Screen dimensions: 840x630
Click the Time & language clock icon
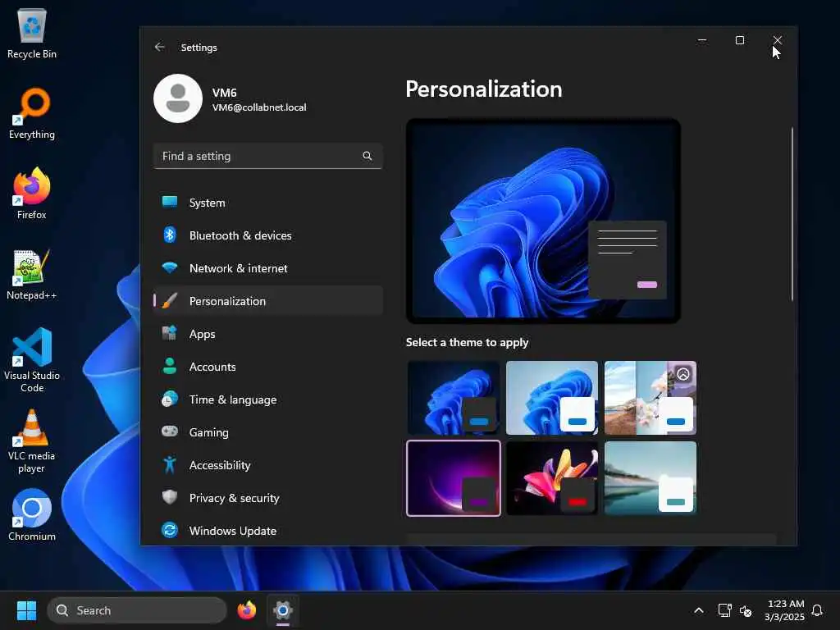tap(170, 399)
